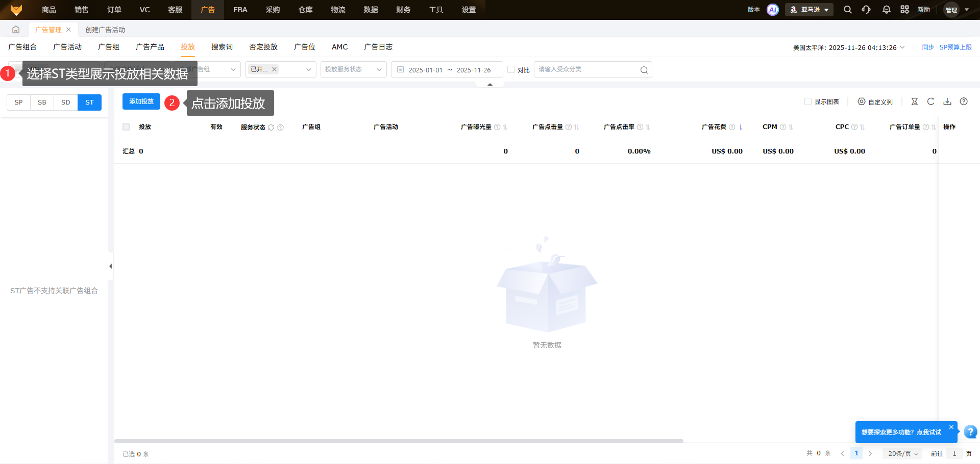Close the 广告管理 tab
Viewport: 980px width, 464px height.
(x=68, y=30)
